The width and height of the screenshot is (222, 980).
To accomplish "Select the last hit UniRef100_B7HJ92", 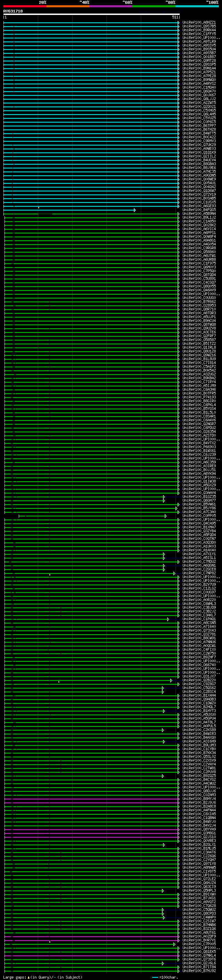I will [x=199, y=971].
